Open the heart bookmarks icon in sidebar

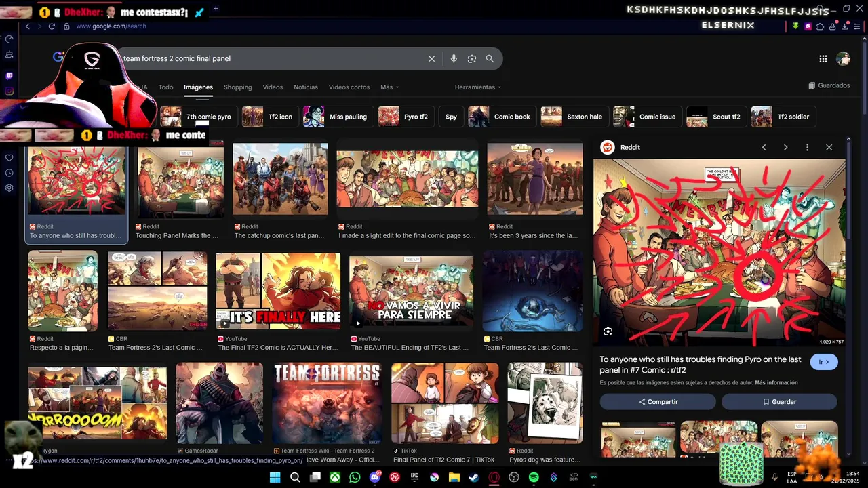[x=9, y=158]
